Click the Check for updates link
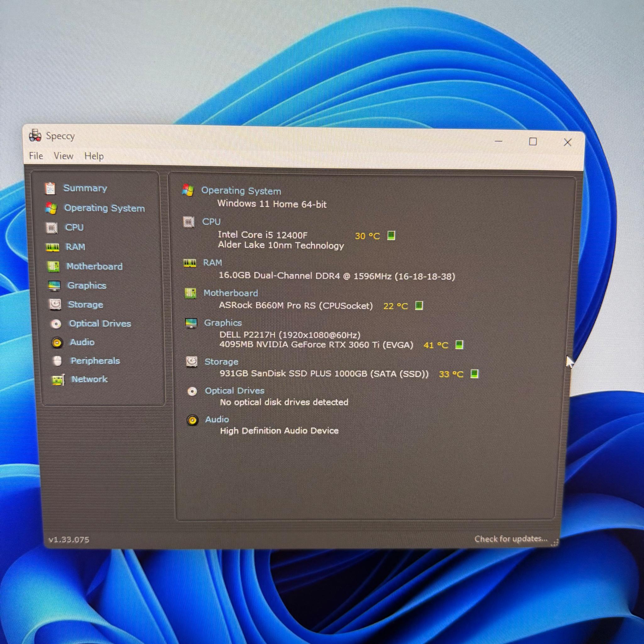The image size is (644, 644). (511, 539)
